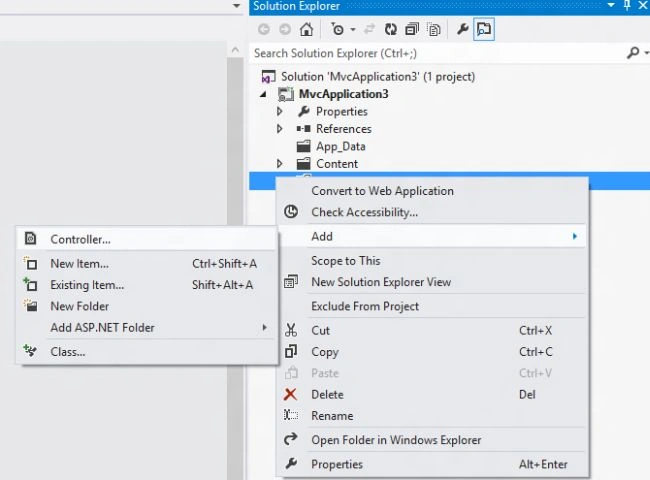Select the Content folder
Screen dimensions: 650x480
coord(337,164)
